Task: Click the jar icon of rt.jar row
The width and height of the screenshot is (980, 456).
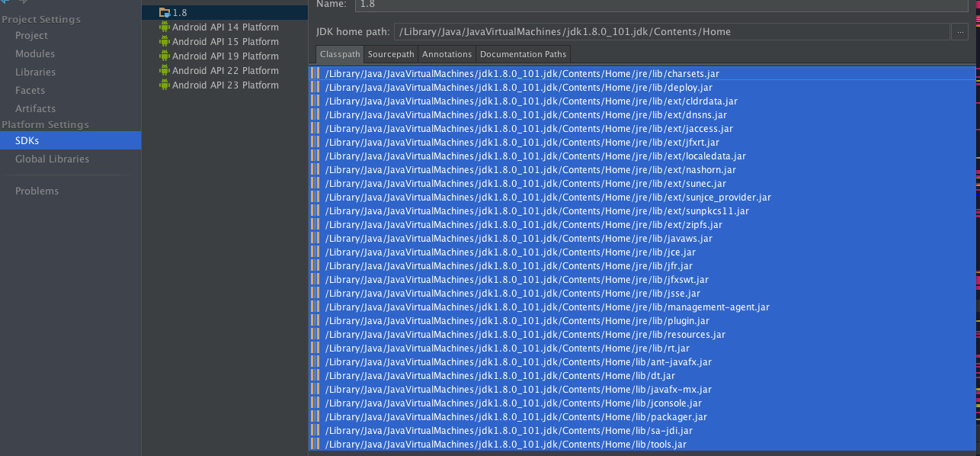Action: (315, 348)
